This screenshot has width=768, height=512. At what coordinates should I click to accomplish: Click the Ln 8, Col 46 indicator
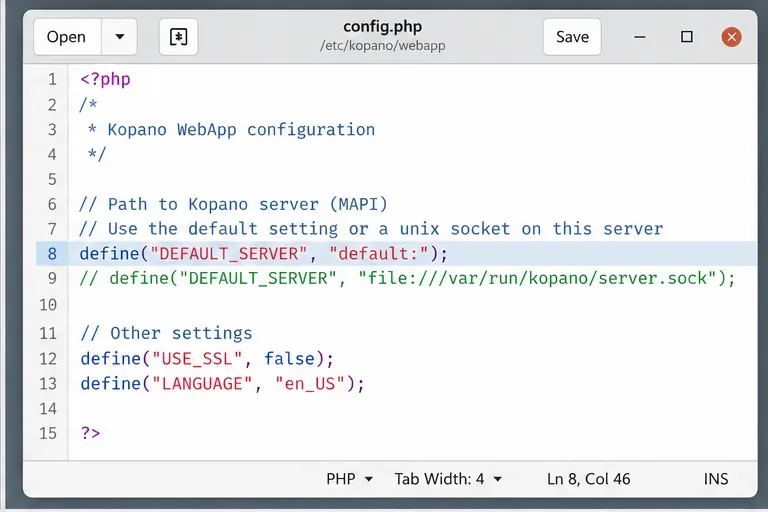point(589,479)
